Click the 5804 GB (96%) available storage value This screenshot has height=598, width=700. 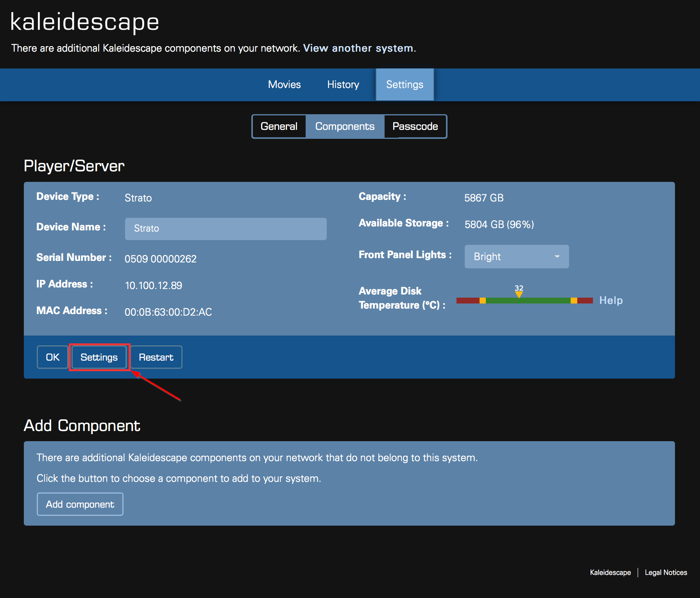tap(499, 224)
